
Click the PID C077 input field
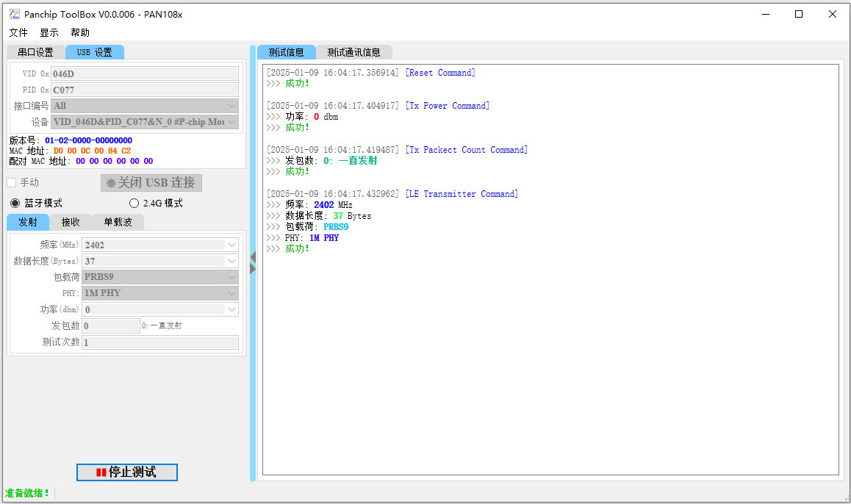coord(144,90)
